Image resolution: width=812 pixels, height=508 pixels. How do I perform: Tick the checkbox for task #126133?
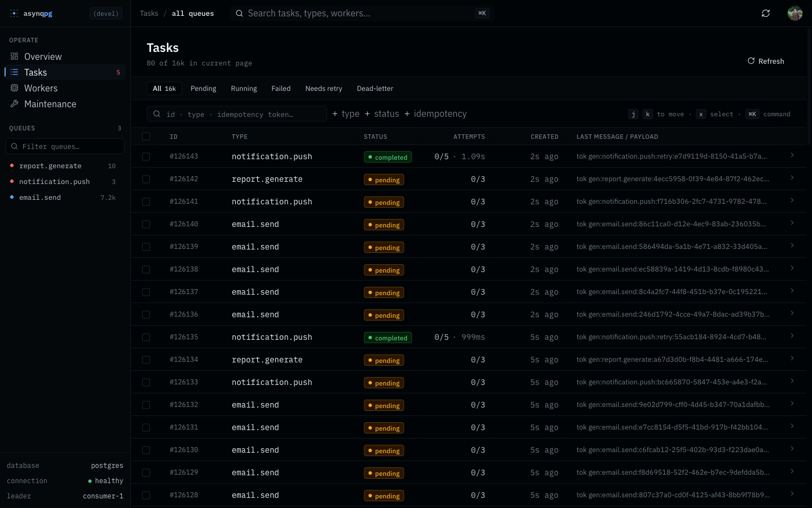(146, 382)
